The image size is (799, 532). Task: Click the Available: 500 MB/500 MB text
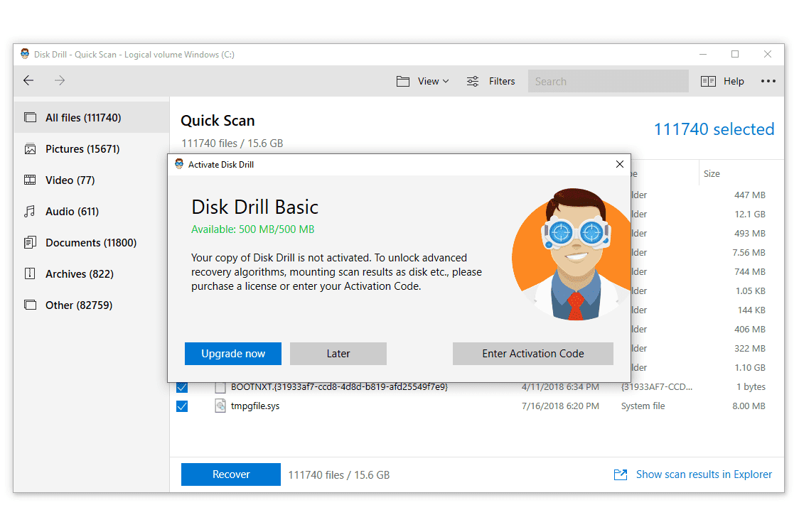[x=253, y=229]
